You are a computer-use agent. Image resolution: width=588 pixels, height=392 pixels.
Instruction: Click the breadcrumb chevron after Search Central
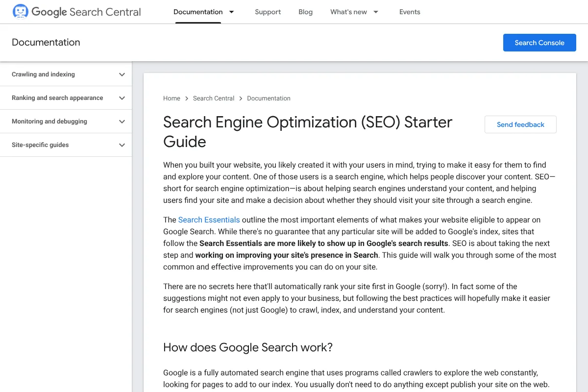coord(241,98)
